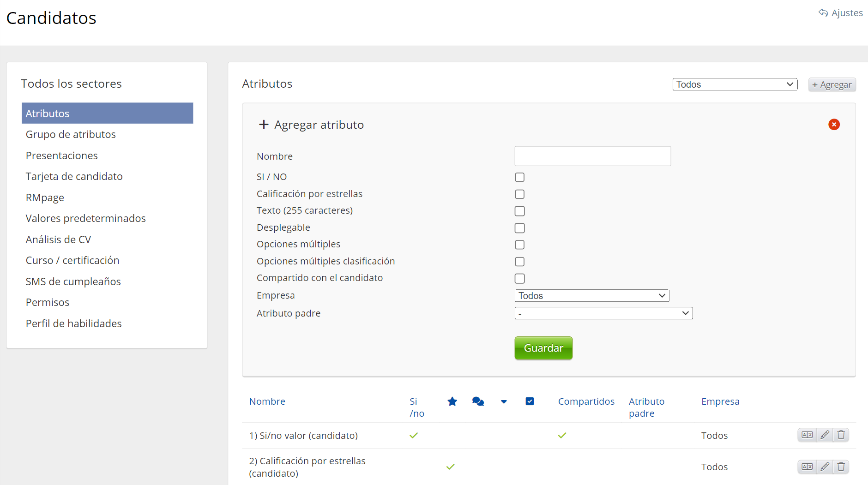Screen dimensions: 868x485
Task: Check the Desplegable option
Action: 520,228
